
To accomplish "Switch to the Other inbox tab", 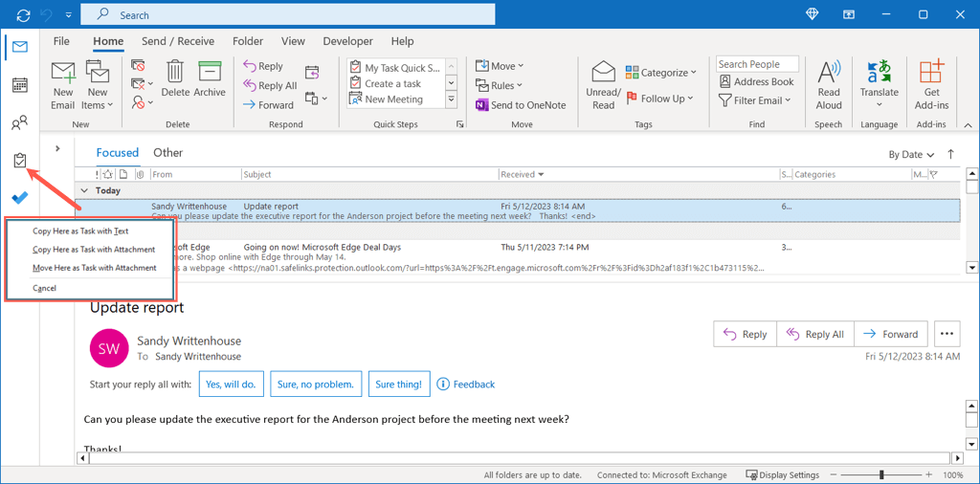I will tap(167, 153).
